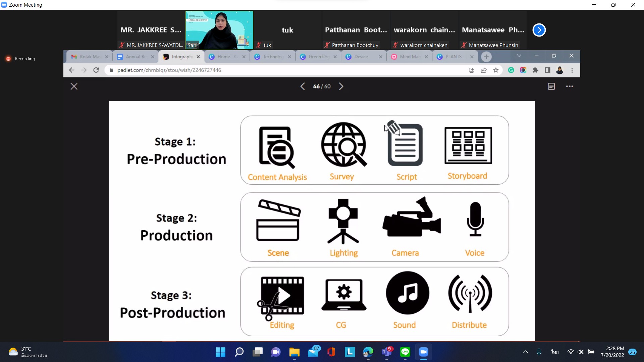Switch to Mind Map browser tab

click(x=410, y=57)
